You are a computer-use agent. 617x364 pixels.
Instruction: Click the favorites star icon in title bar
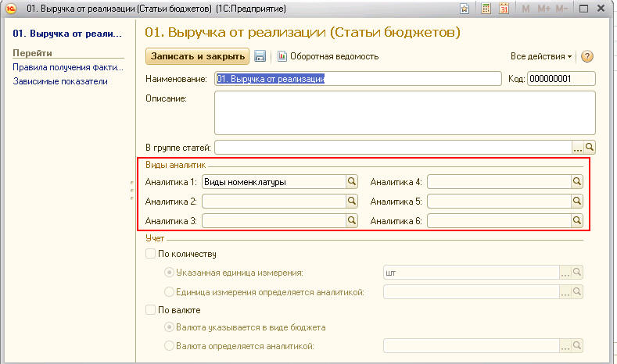click(x=465, y=9)
